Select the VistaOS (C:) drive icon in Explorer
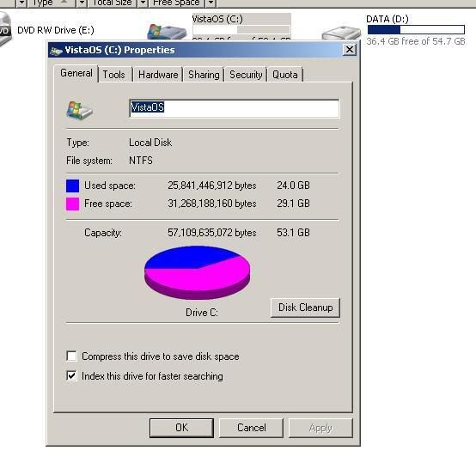Image resolution: width=476 pixels, height=469 pixels. [167, 32]
